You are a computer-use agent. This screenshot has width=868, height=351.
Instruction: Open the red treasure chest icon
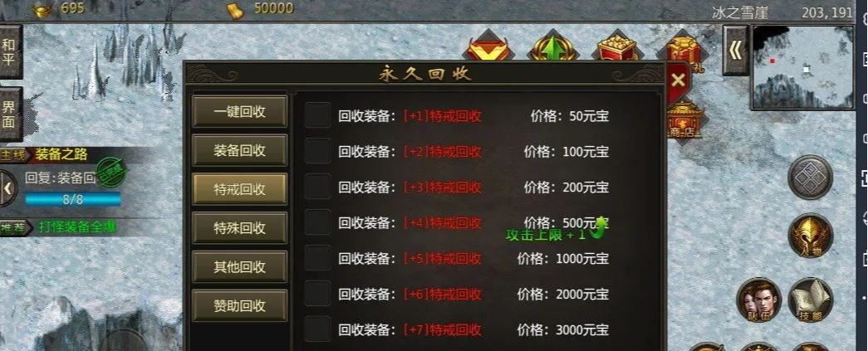click(617, 49)
